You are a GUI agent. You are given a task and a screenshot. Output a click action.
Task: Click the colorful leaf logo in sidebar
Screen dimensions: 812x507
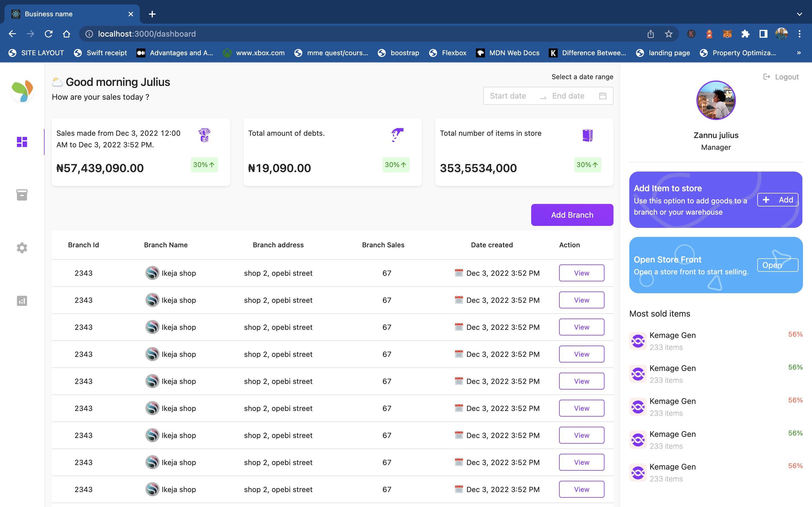[x=22, y=90]
